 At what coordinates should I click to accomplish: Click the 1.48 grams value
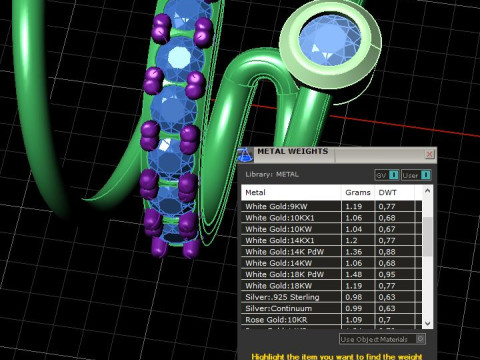354,274
